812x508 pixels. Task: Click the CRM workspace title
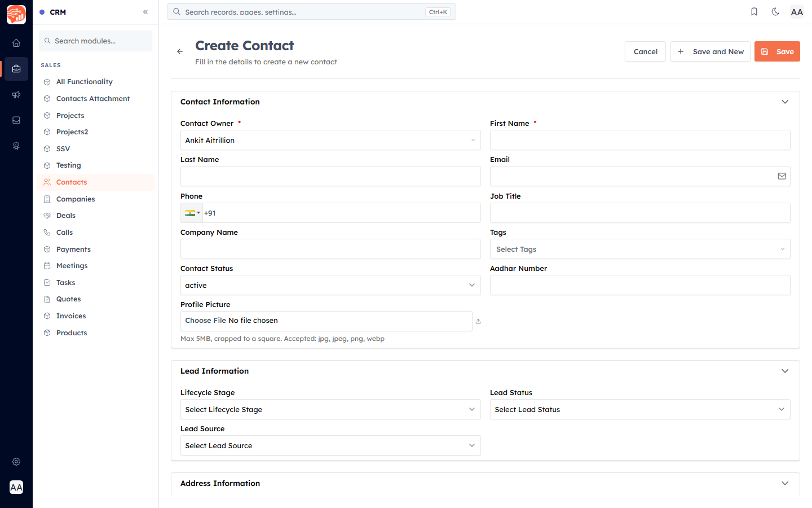coord(58,12)
